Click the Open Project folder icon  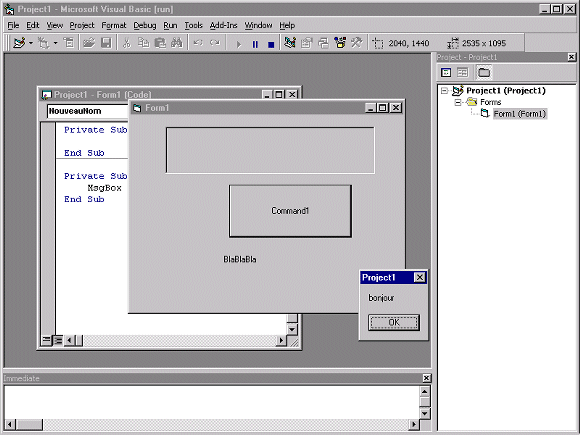[x=89, y=43]
